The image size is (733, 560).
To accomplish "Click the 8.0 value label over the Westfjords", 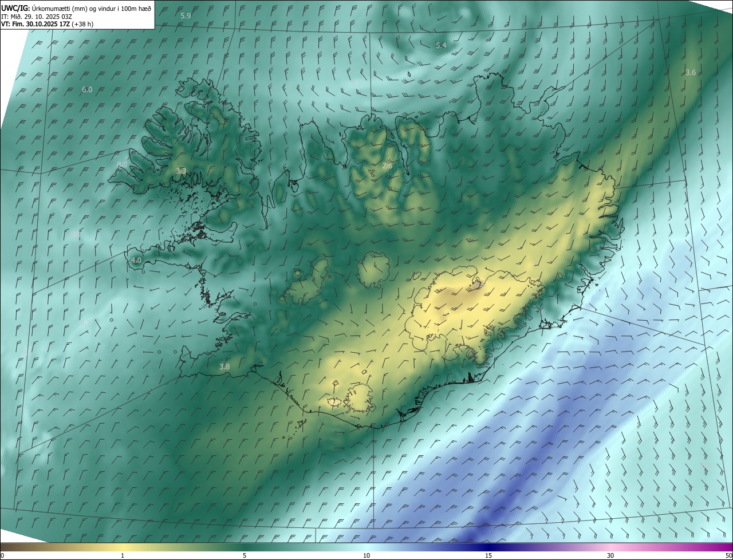I will coord(122,165).
